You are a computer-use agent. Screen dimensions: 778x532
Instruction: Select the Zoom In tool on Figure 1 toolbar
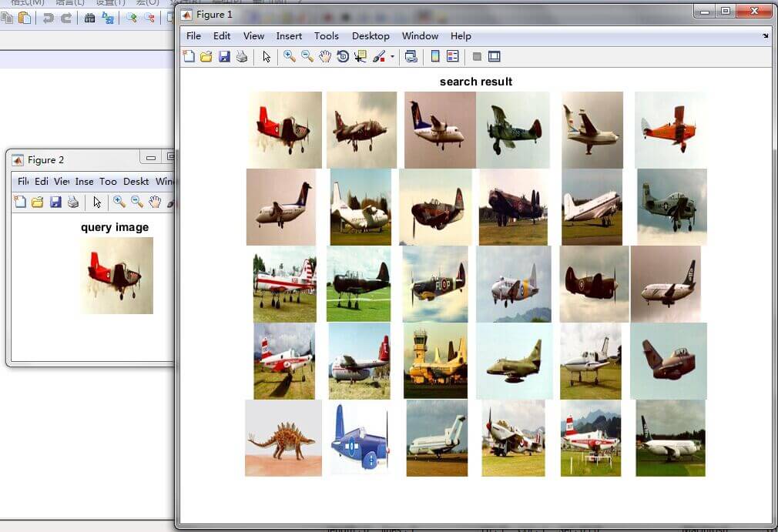pyautogui.click(x=290, y=56)
